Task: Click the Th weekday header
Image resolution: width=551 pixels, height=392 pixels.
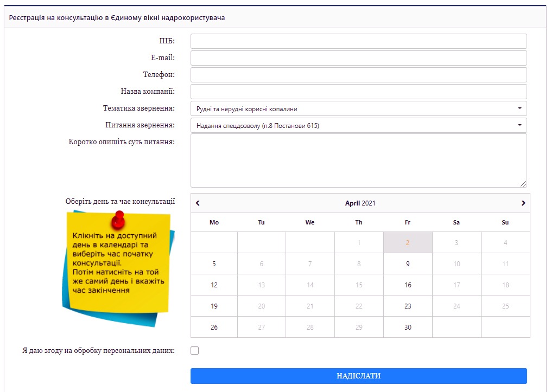Action: coord(359,222)
